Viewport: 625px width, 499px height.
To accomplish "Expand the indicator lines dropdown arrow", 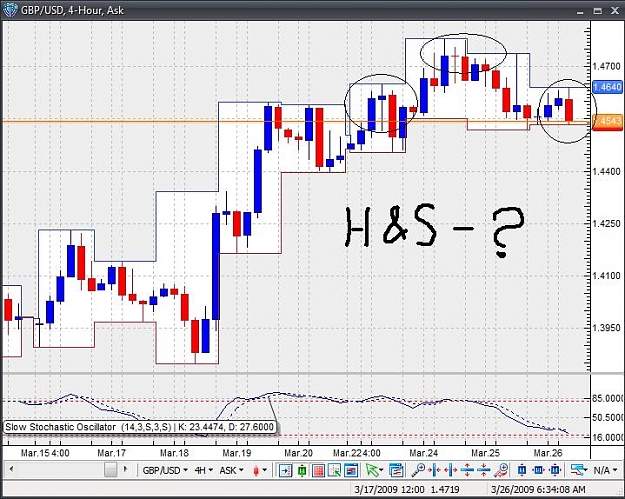I will [x=586, y=471].
